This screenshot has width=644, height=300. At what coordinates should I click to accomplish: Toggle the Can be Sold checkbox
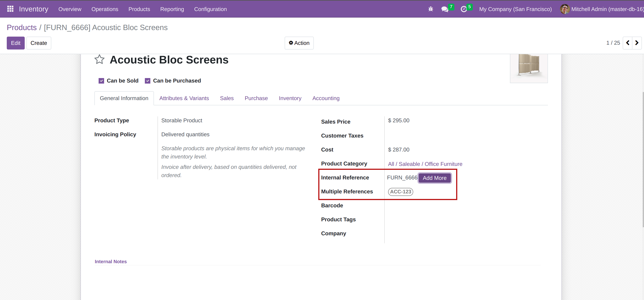[101, 81]
